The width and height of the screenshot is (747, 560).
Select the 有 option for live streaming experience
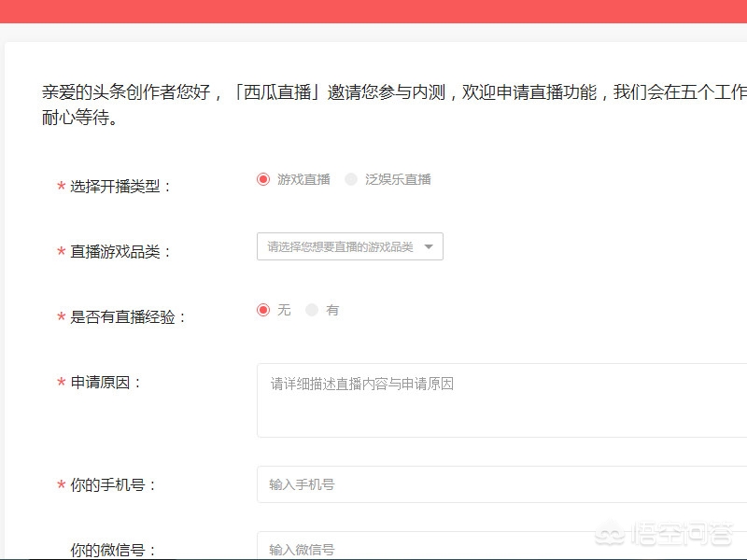(312, 310)
